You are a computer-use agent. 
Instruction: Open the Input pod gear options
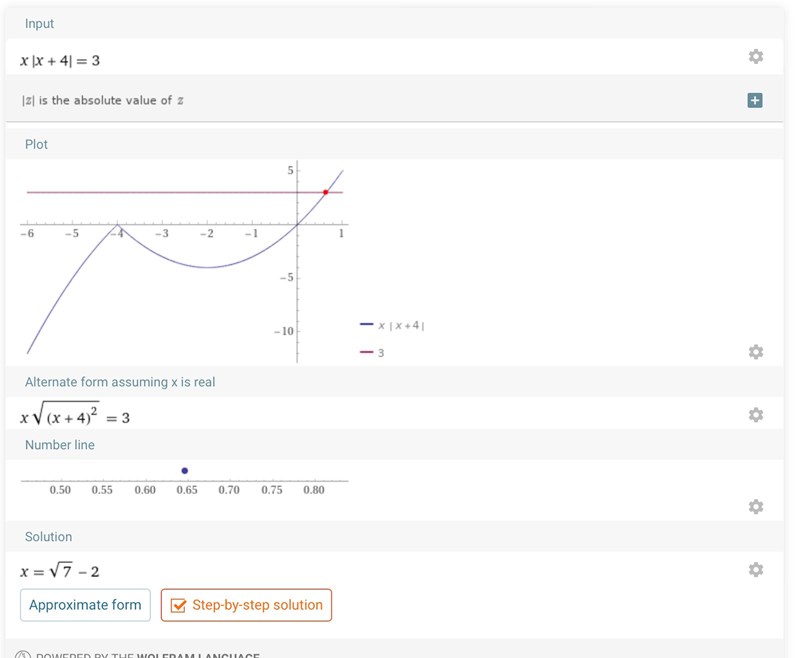click(756, 57)
